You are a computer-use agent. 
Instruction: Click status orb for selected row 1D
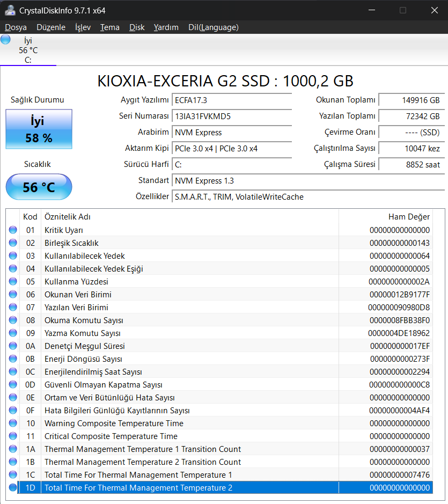(x=13, y=487)
